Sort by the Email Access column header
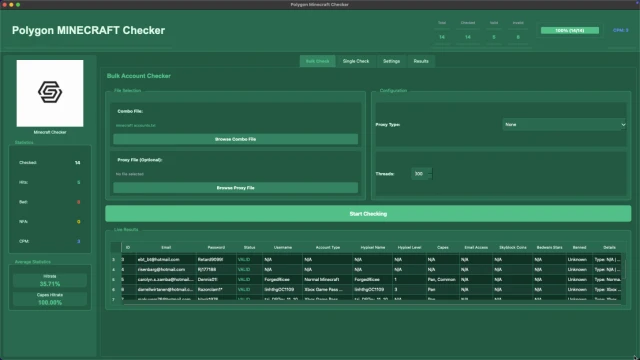This screenshot has height=360, width=640. [x=476, y=247]
